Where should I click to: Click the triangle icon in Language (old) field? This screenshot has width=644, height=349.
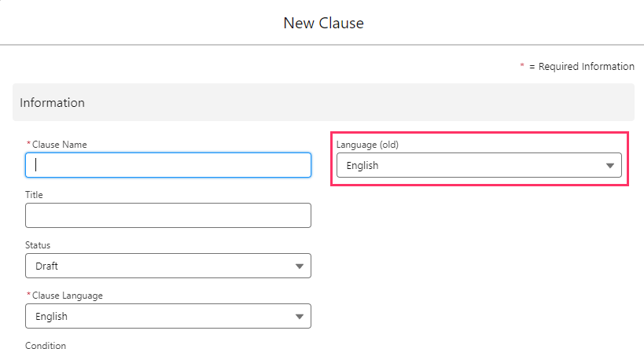[610, 166]
